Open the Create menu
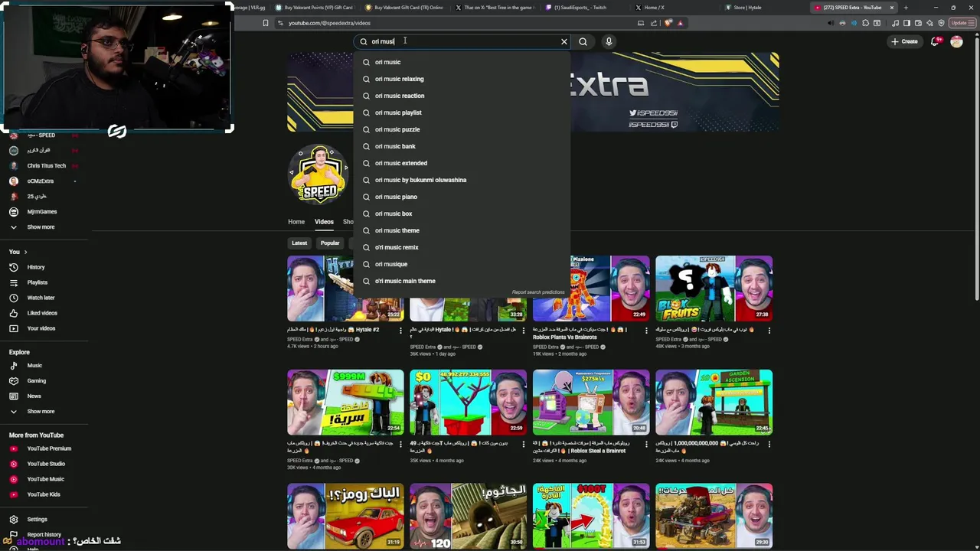980x551 pixels. (x=904, y=41)
